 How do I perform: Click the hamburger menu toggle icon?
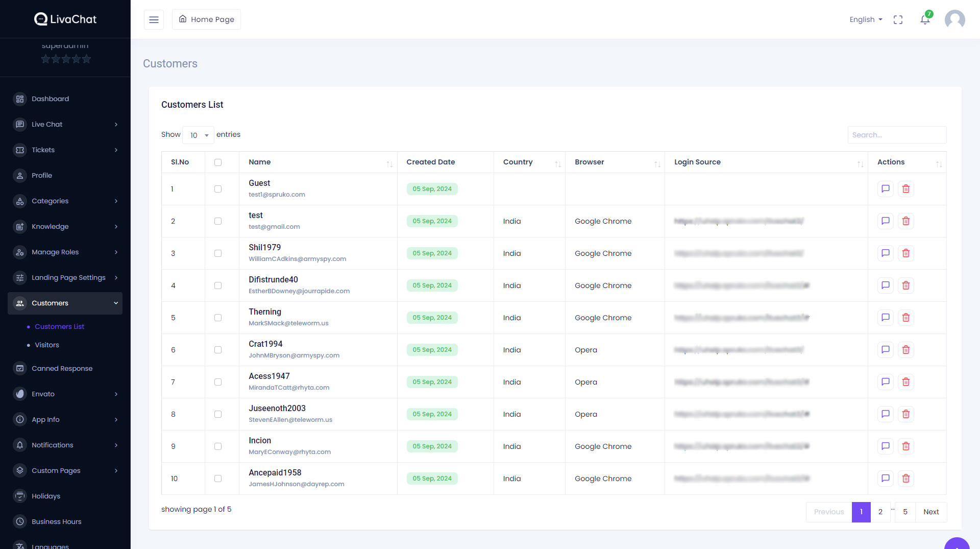click(x=154, y=19)
